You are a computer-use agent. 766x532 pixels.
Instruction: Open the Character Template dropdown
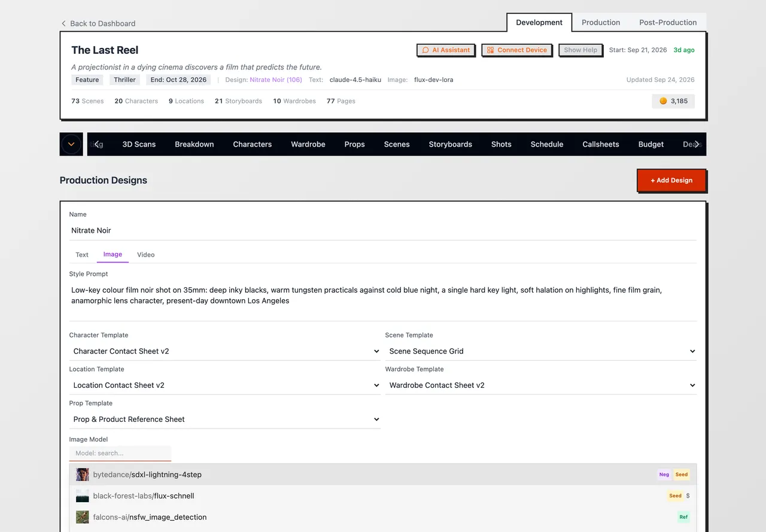coord(225,351)
